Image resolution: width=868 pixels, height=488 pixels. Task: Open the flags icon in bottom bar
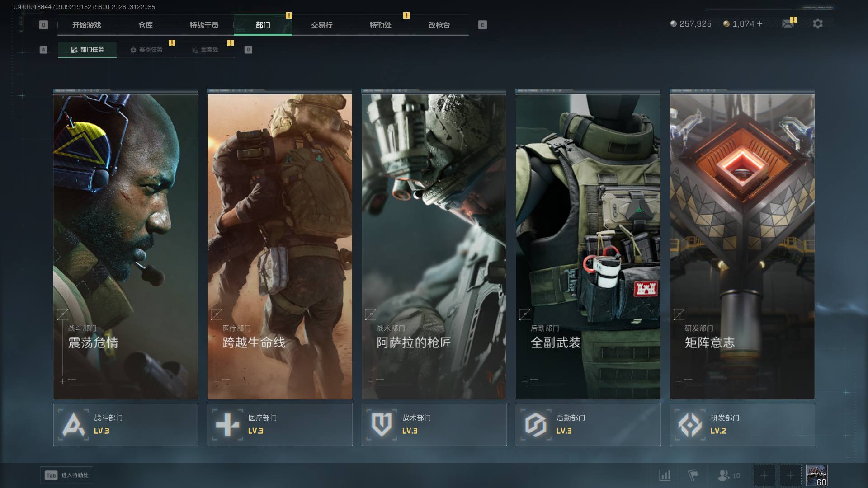(693, 475)
